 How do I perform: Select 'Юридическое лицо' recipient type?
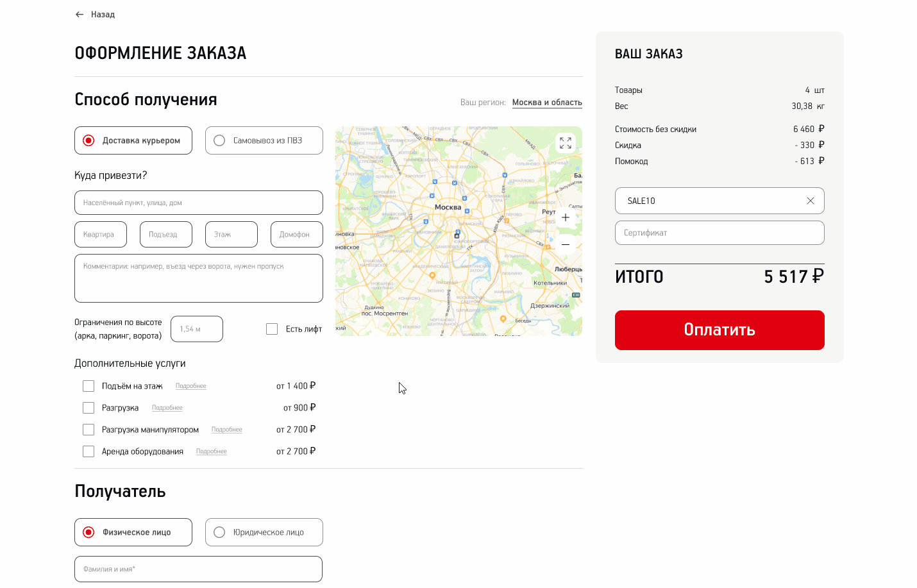(219, 532)
